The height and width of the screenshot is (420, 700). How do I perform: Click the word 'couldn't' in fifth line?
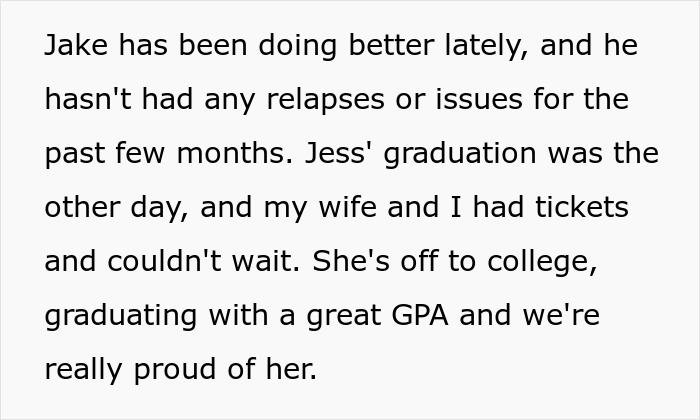(164, 261)
